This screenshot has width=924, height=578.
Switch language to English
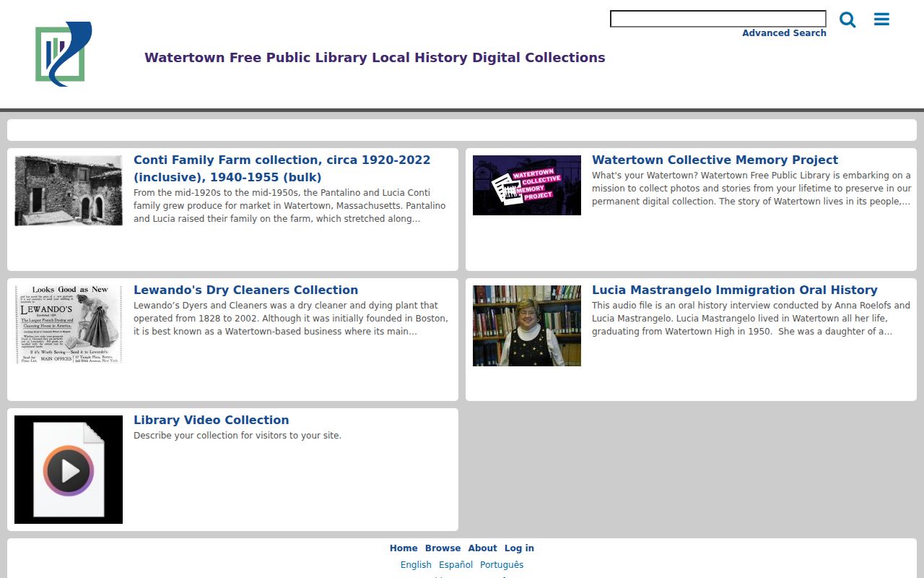click(416, 565)
